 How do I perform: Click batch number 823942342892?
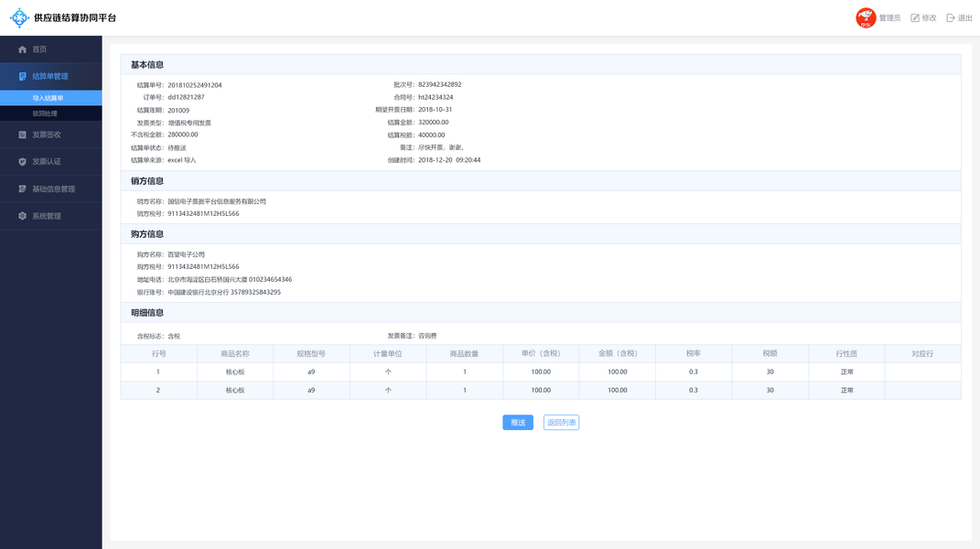[439, 84]
